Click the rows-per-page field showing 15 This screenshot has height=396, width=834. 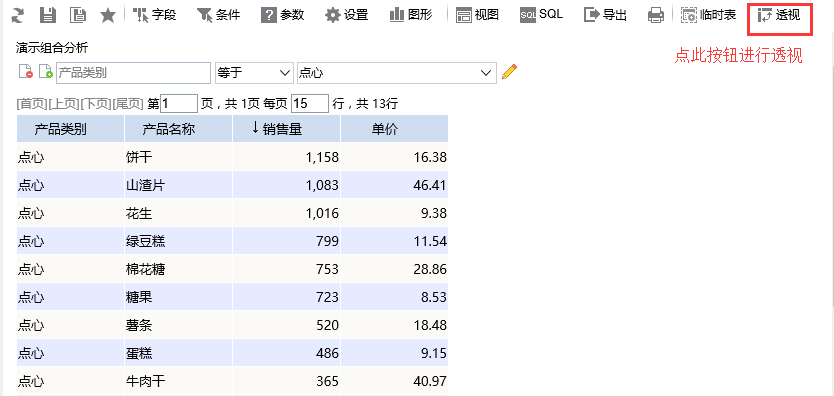pyautogui.click(x=310, y=103)
